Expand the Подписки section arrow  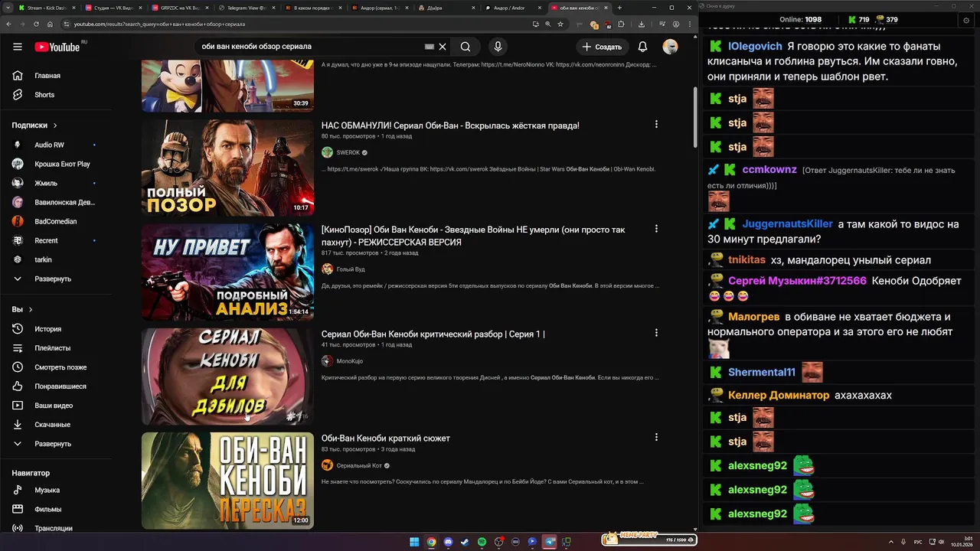click(x=55, y=126)
